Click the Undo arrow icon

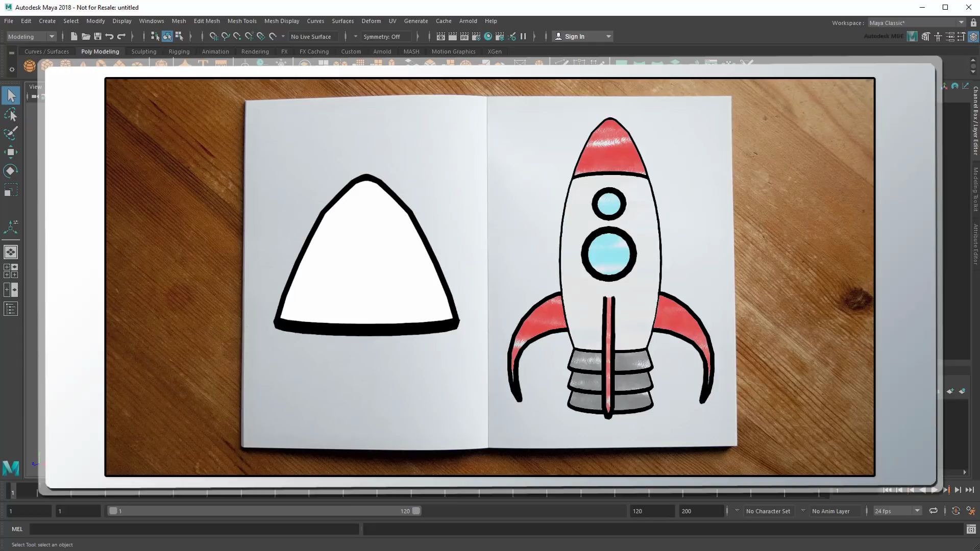pyautogui.click(x=109, y=36)
